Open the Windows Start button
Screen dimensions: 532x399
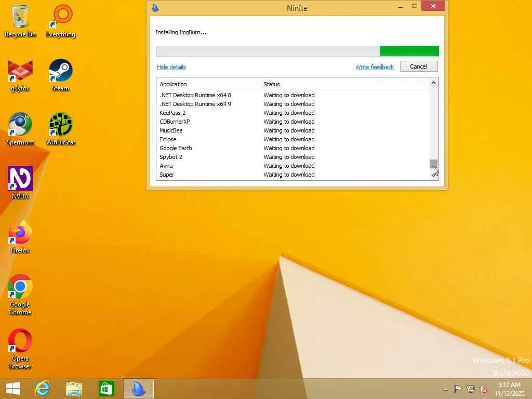pyautogui.click(x=13, y=389)
